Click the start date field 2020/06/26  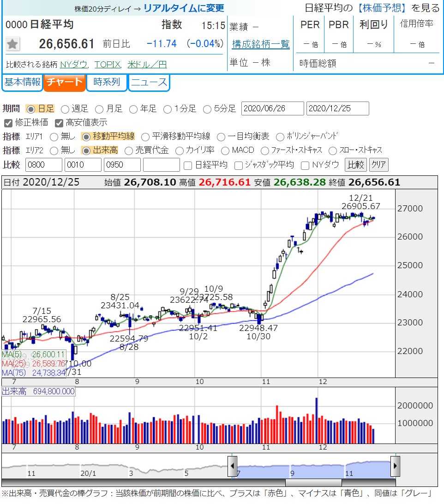pyautogui.click(x=273, y=108)
